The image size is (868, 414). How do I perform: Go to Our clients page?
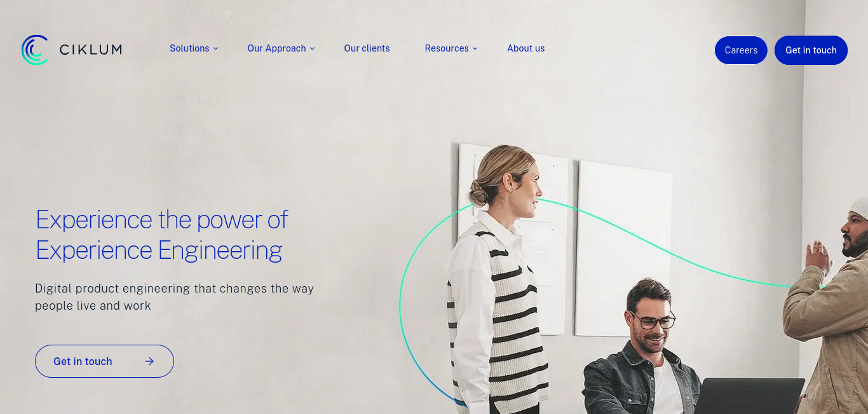tap(367, 48)
